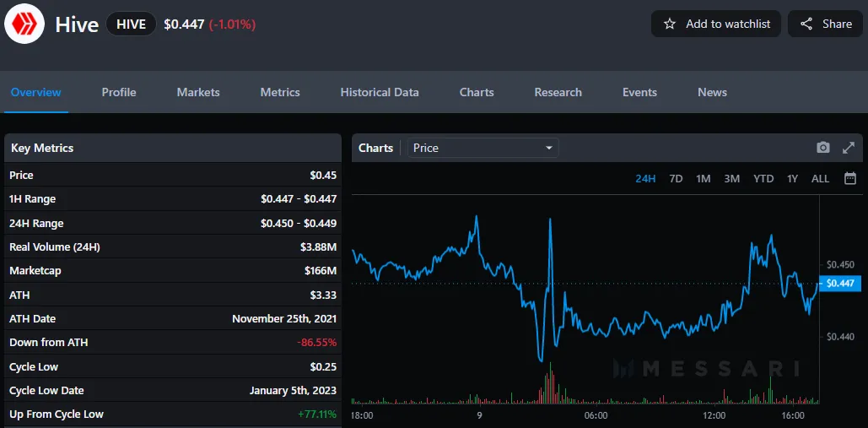Open the News tab
Screen dimensions: 868x428
point(713,93)
